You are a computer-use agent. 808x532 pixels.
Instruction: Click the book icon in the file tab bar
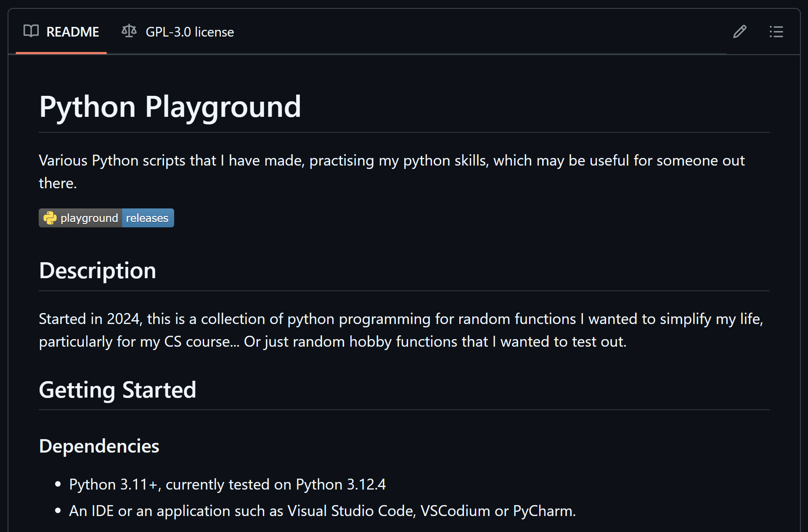click(x=31, y=32)
